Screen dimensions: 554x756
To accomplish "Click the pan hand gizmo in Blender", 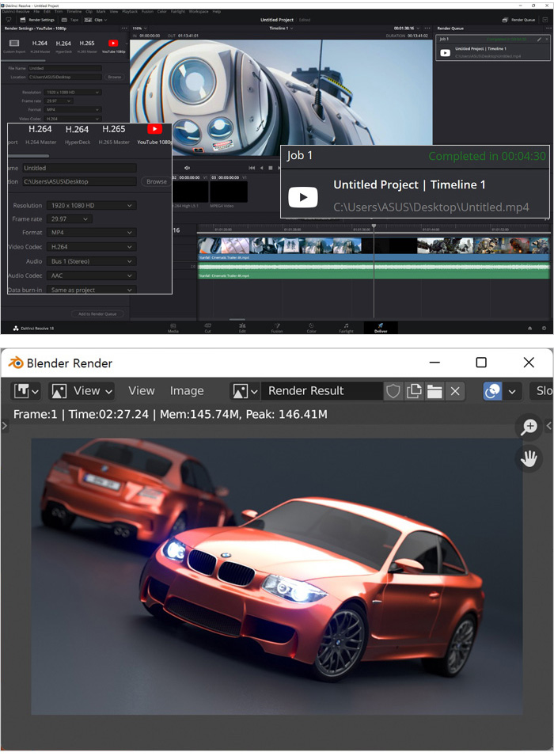I will (x=529, y=458).
